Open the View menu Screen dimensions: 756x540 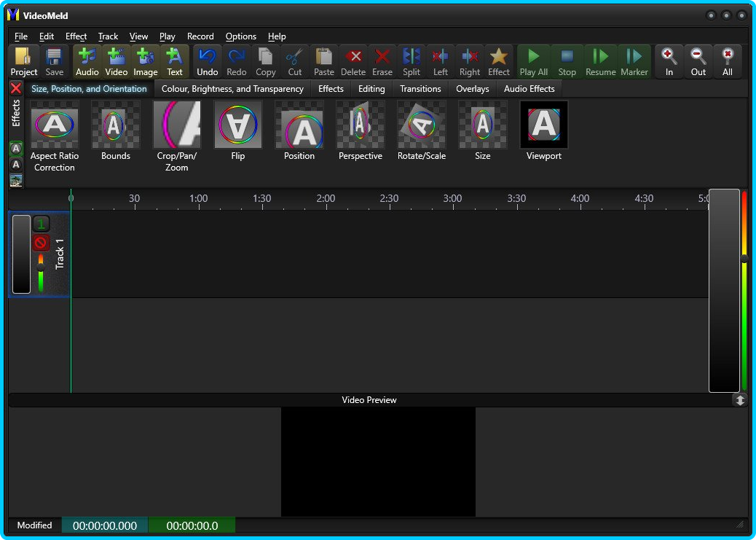click(139, 36)
